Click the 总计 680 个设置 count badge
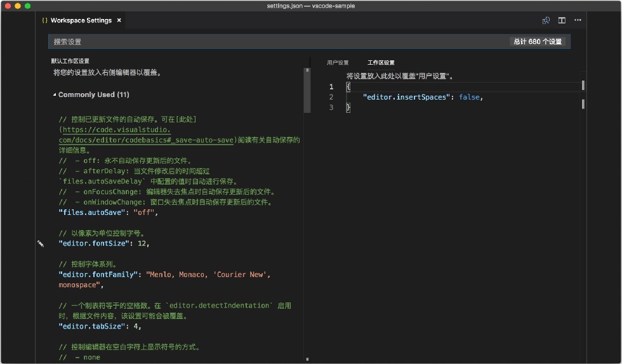The width and height of the screenshot is (622, 364). pyautogui.click(x=538, y=42)
